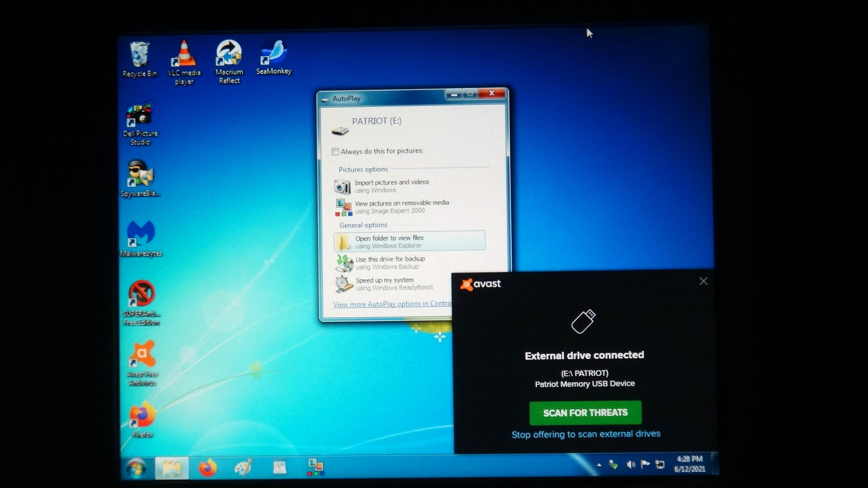Choose Open folder to view files
This screenshot has height=488, width=868.
pos(410,241)
